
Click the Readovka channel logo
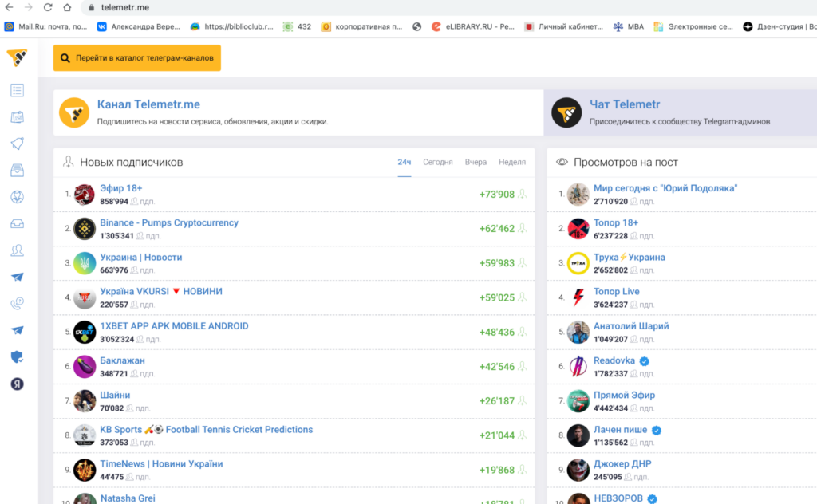click(578, 367)
